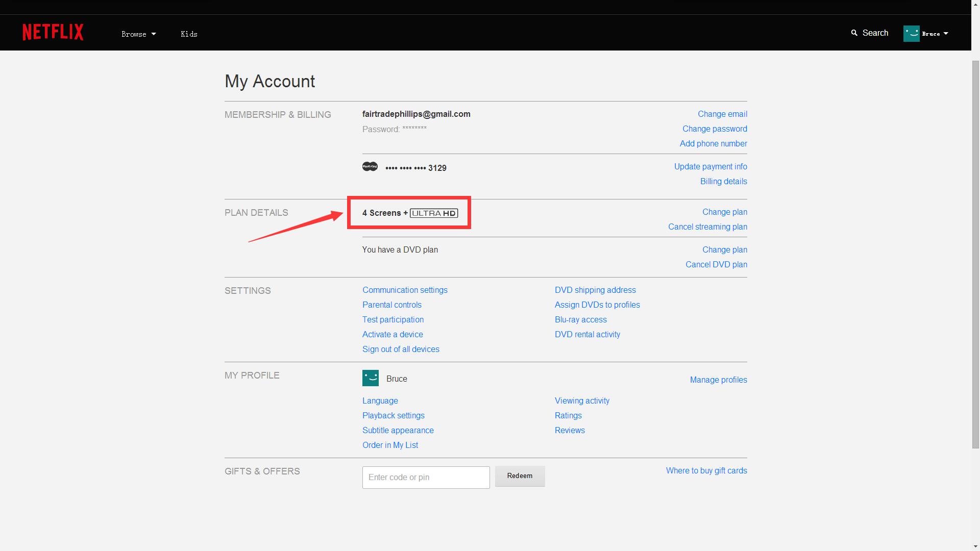Click the search magnifier icon

click(854, 33)
